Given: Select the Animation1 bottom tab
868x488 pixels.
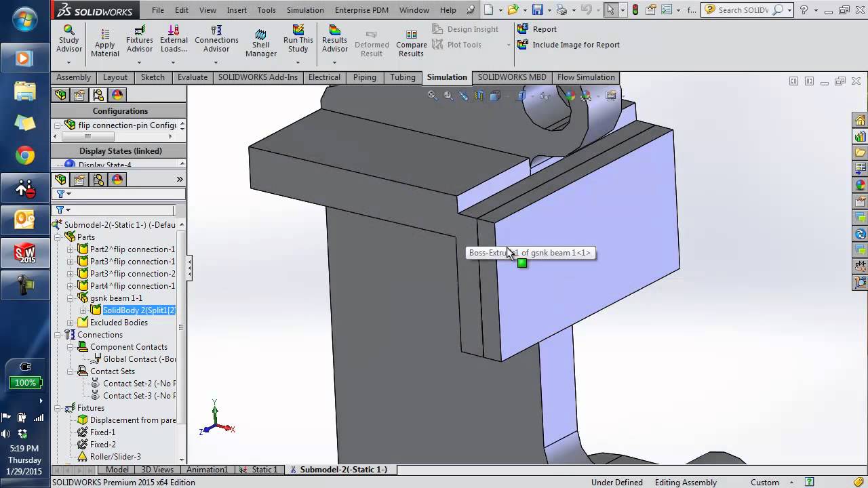Looking at the screenshot, I should (207, 470).
